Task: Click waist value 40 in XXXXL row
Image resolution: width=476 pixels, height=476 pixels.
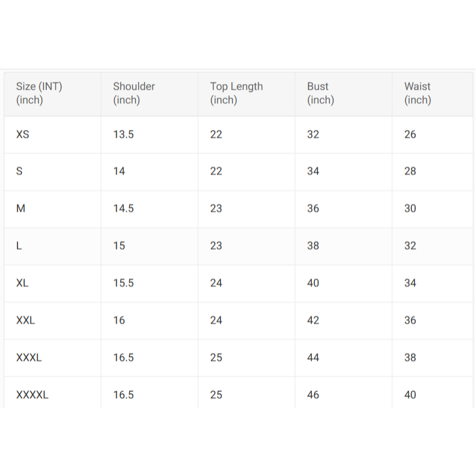Action: click(x=410, y=395)
